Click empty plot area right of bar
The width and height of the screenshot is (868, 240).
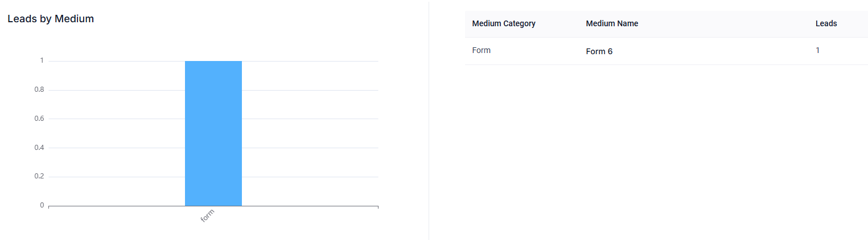coord(310,133)
